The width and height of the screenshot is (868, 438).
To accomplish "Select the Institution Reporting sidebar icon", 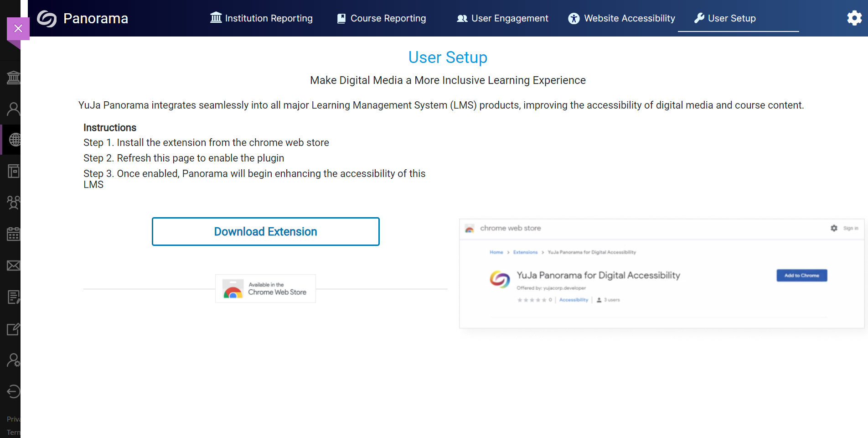I will 13,77.
